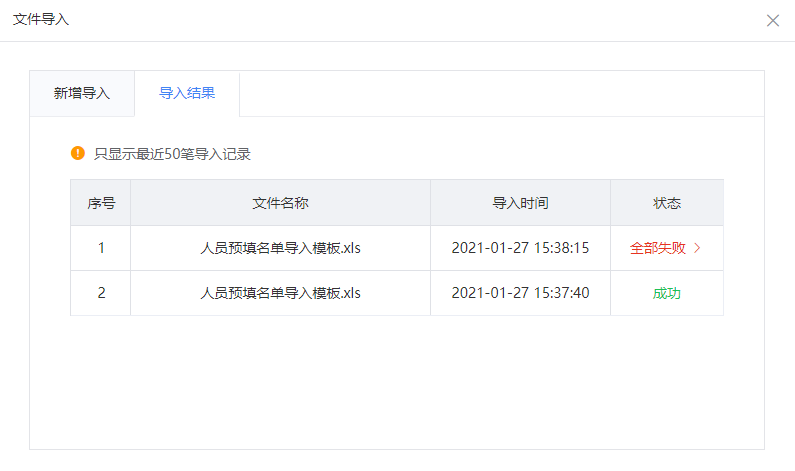The width and height of the screenshot is (795, 471).
Task: Click the orange warning exclamation icon
Action: tap(78, 153)
